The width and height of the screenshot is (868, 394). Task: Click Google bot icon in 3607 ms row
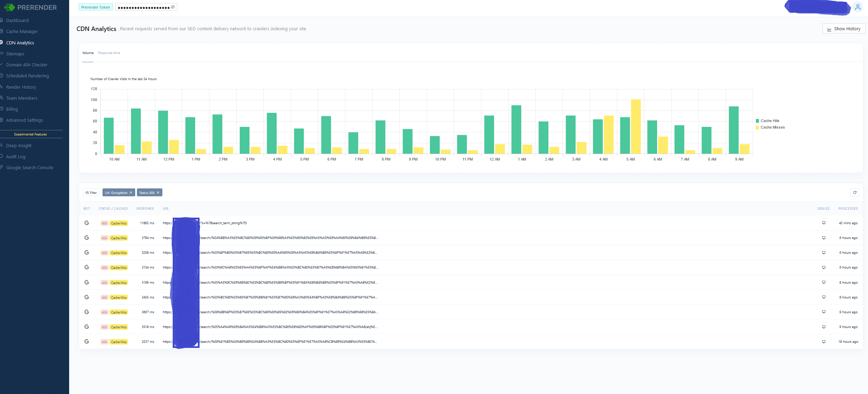pyautogui.click(x=87, y=312)
